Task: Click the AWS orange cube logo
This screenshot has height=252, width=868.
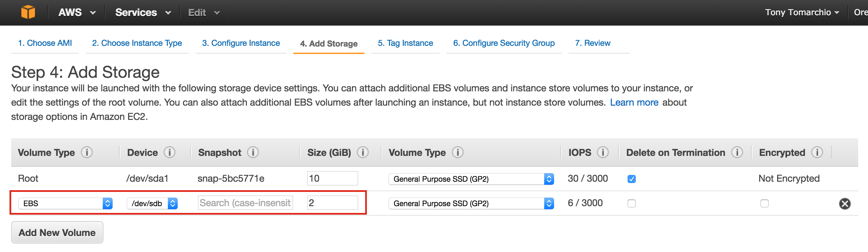Action: (x=28, y=12)
